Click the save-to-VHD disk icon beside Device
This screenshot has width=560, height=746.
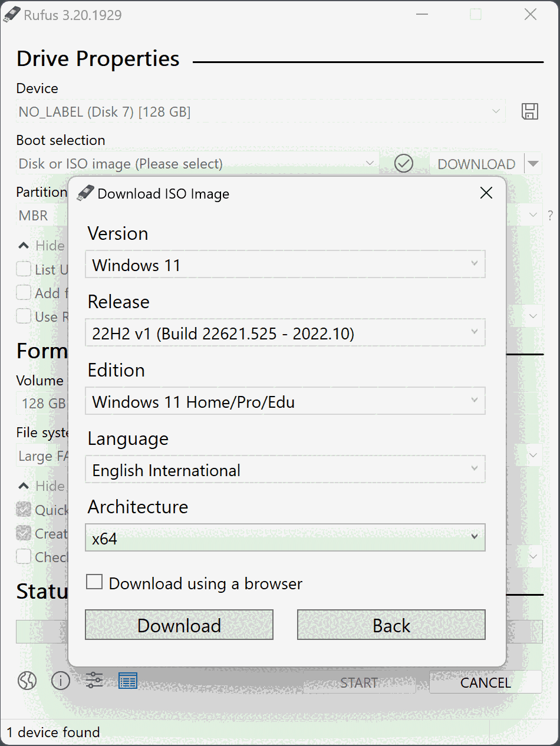pos(530,111)
